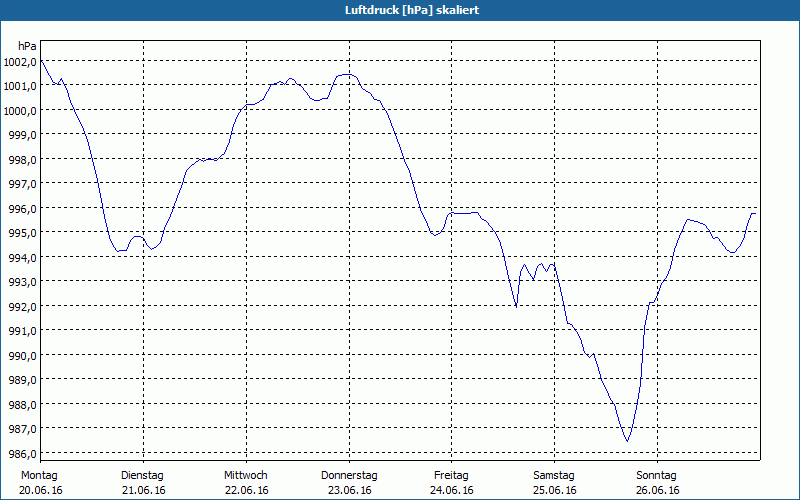Click the date 26.06.16
The height and width of the screenshot is (500, 800).
point(658,490)
